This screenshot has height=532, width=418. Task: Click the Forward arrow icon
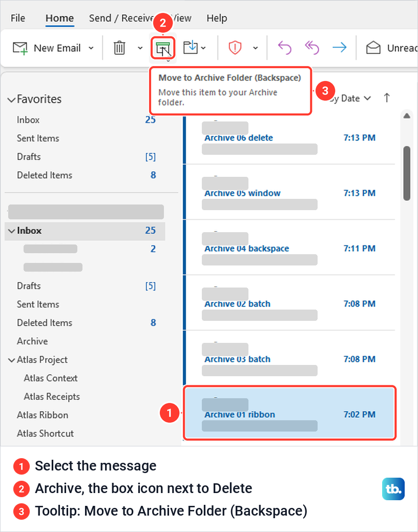339,48
